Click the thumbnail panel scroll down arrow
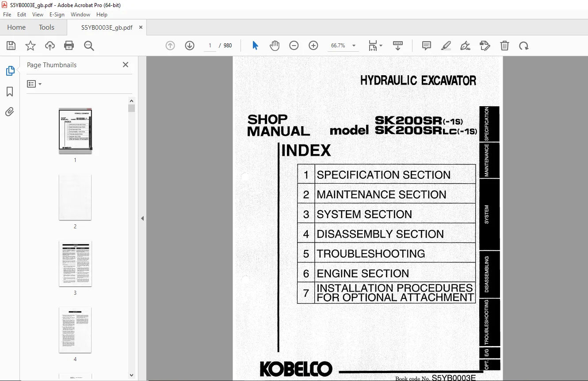This screenshot has height=381, width=588. (131, 375)
